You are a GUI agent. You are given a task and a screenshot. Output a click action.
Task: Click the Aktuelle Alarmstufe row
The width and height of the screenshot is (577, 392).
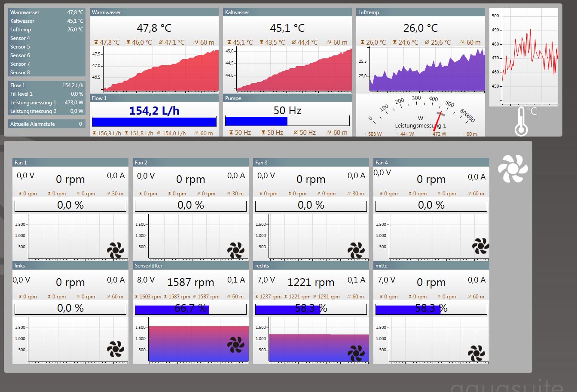tap(47, 124)
